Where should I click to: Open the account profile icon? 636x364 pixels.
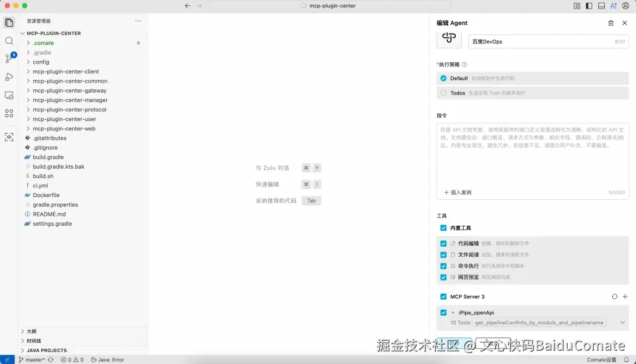tap(626, 6)
